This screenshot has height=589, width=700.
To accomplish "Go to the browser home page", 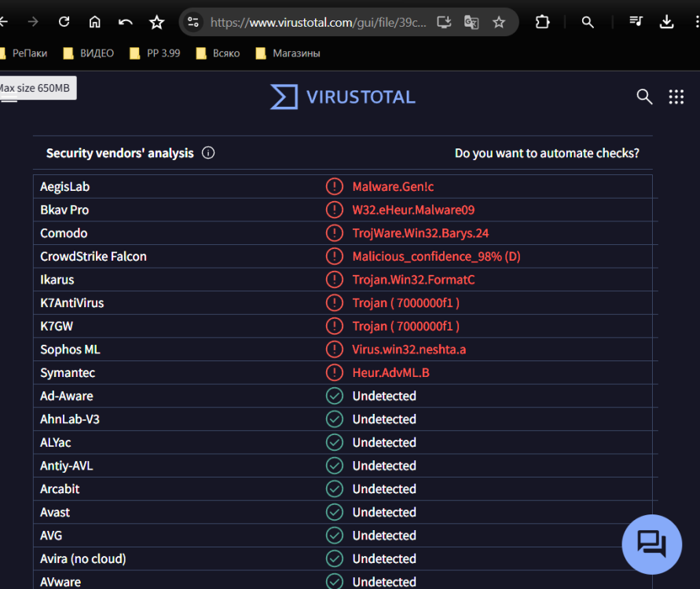I will (x=94, y=22).
